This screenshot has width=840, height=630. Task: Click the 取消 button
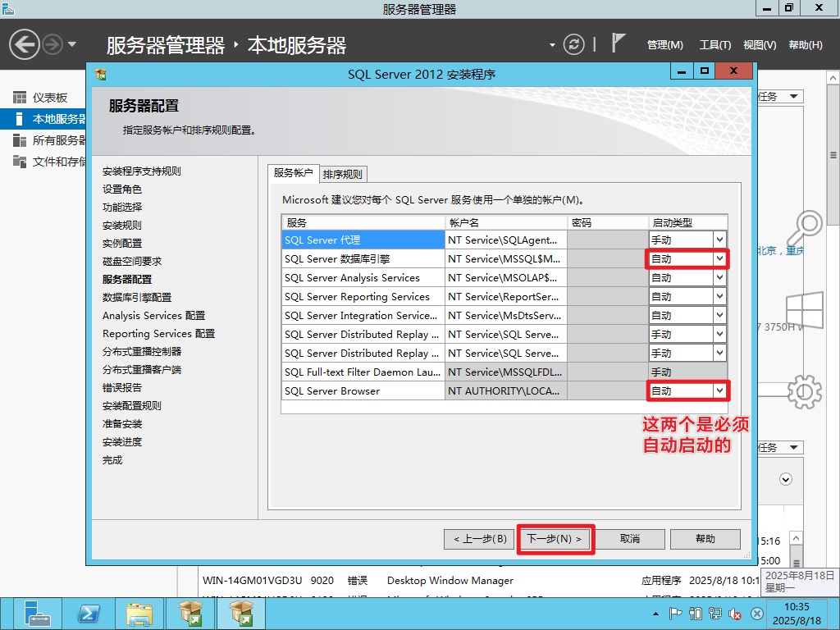(630, 539)
